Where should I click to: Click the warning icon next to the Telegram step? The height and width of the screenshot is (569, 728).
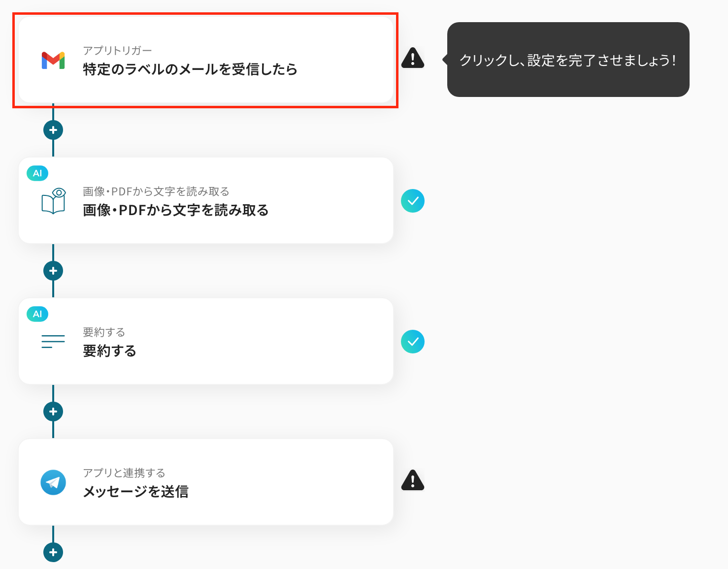413,480
